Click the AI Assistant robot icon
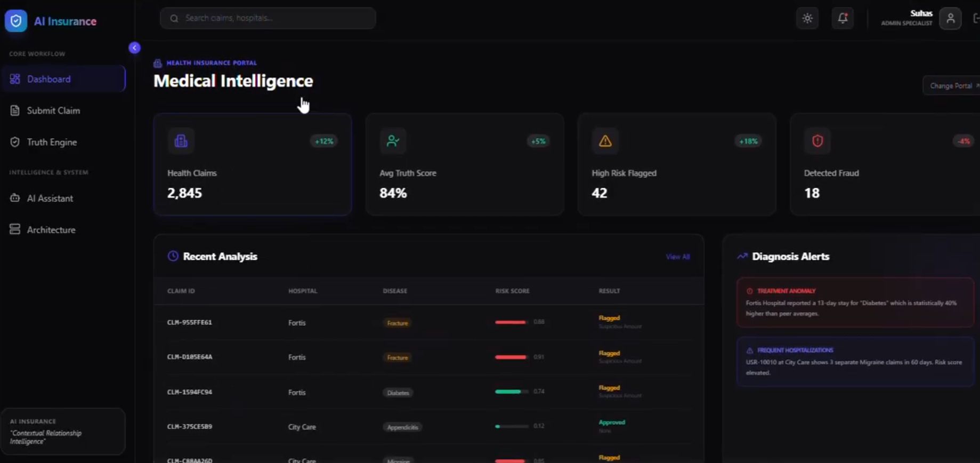Screen dimensions: 980x463 (x=15, y=198)
